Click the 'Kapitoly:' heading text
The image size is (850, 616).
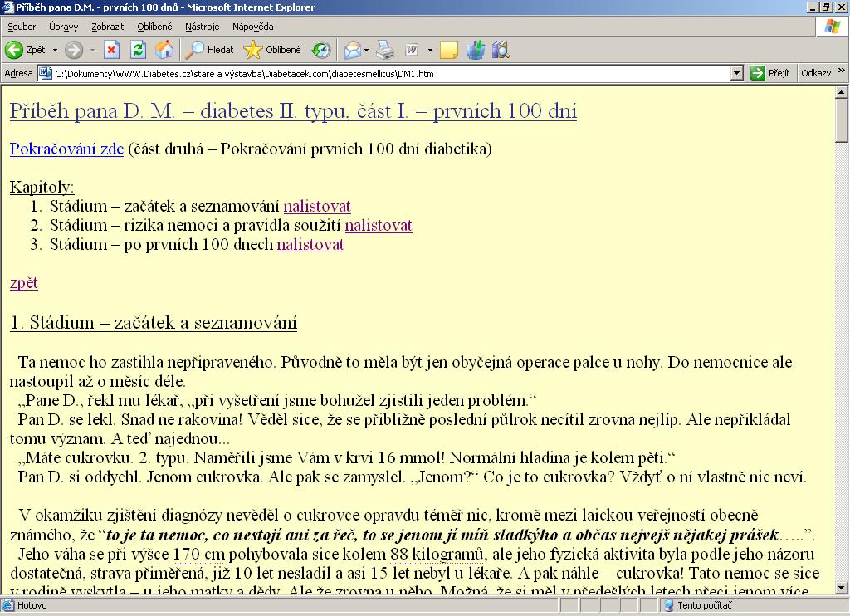[42, 187]
